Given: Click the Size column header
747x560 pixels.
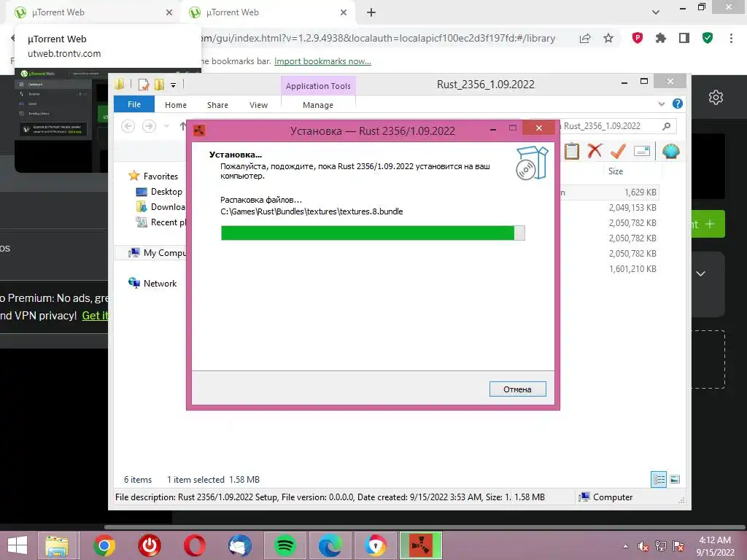Looking at the screenshot, I should tap(616, 171).
